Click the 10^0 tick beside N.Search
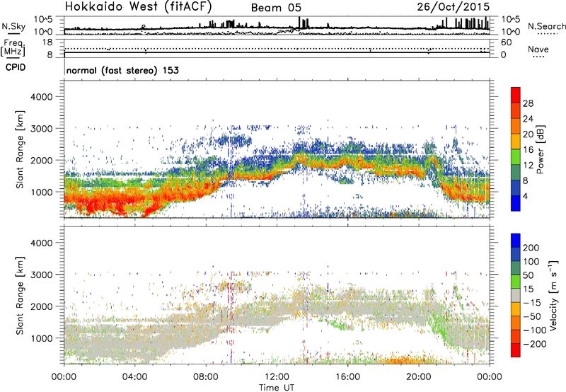Screen dimensions: 566x392 coord(510,32)
